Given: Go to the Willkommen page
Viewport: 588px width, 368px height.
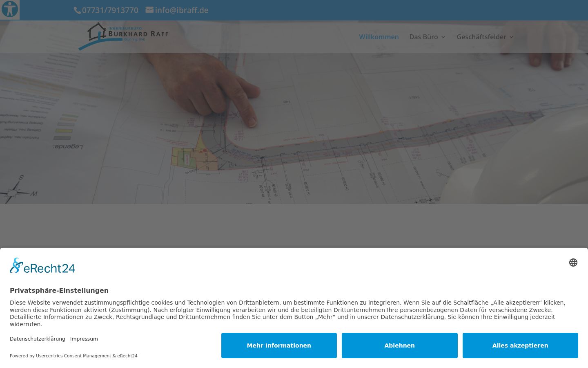Looking at the screenshot, I should pyautogui.click(x=379, y=37).
